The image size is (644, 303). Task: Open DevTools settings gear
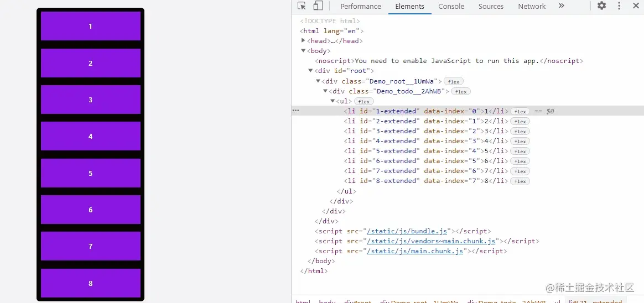(602, 6)
